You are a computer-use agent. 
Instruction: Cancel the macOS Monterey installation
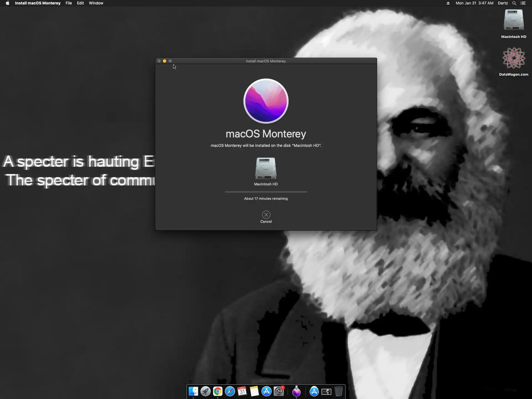click(x=266, y=215)
